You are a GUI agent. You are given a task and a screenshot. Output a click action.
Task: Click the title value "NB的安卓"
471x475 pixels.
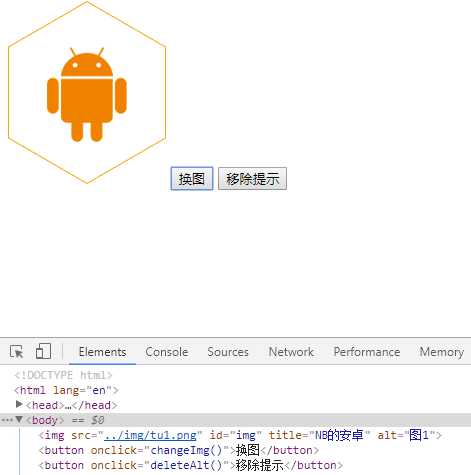pyautogui.click(x=339, y=435)
